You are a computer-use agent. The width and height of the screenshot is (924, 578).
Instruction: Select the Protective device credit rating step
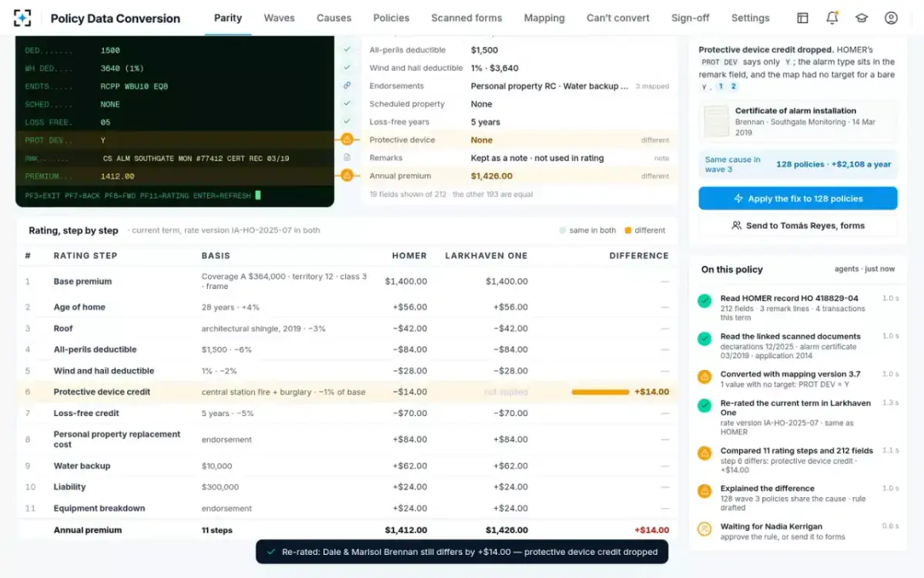point(347,392)
